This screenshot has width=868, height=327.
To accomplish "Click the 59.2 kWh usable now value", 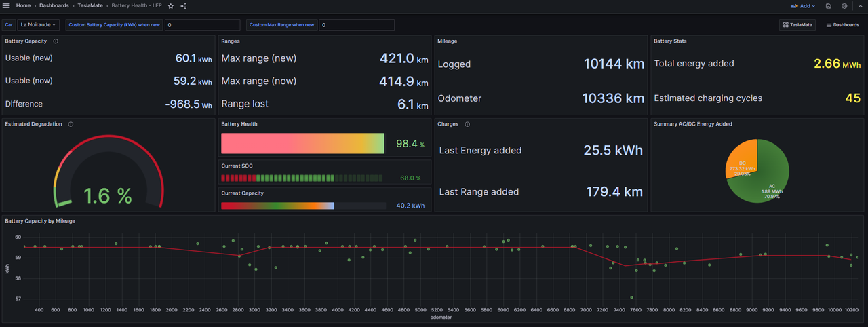I will 193,81.
